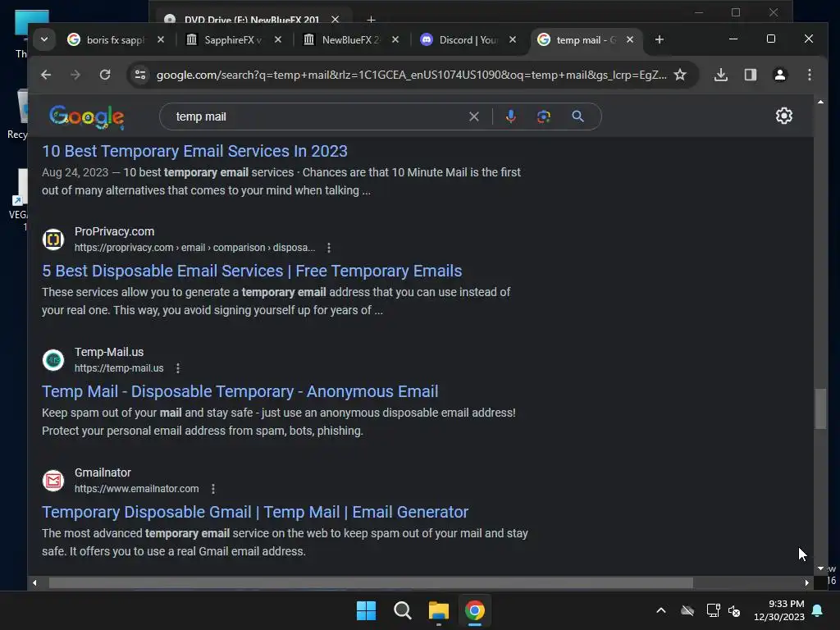
Task: Switch to the Discord tab
Action: coord(467,39)
